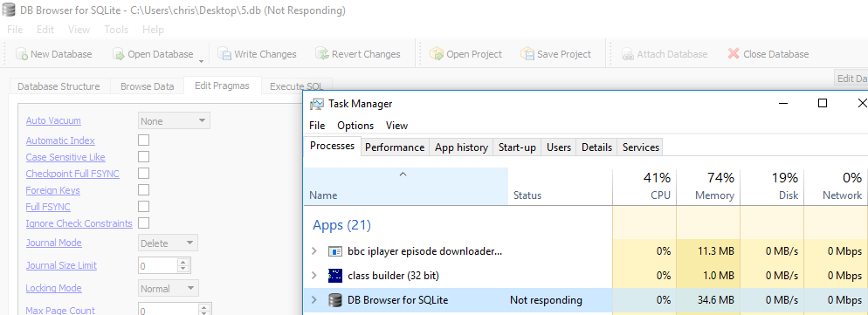Open the Auto Vacuum dropdown

pos(174,120)
